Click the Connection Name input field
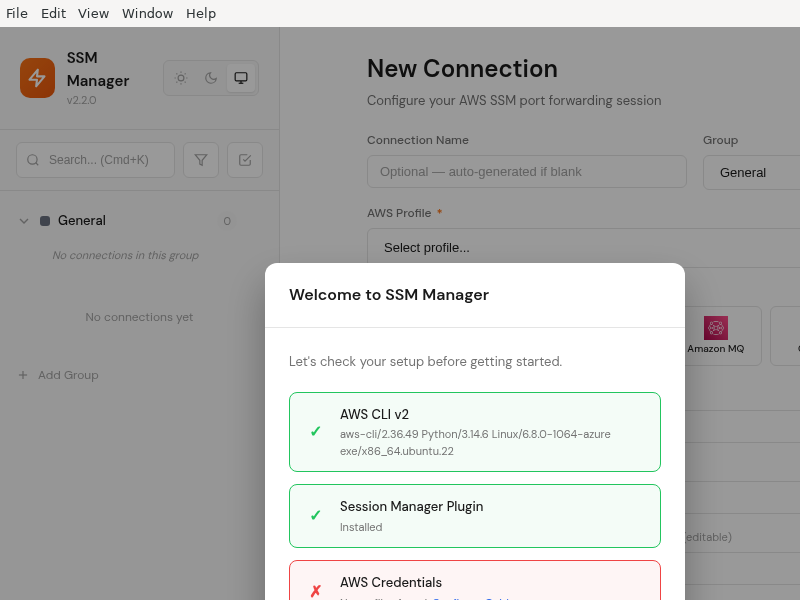 pyautogui.click(x=527, y=172)
